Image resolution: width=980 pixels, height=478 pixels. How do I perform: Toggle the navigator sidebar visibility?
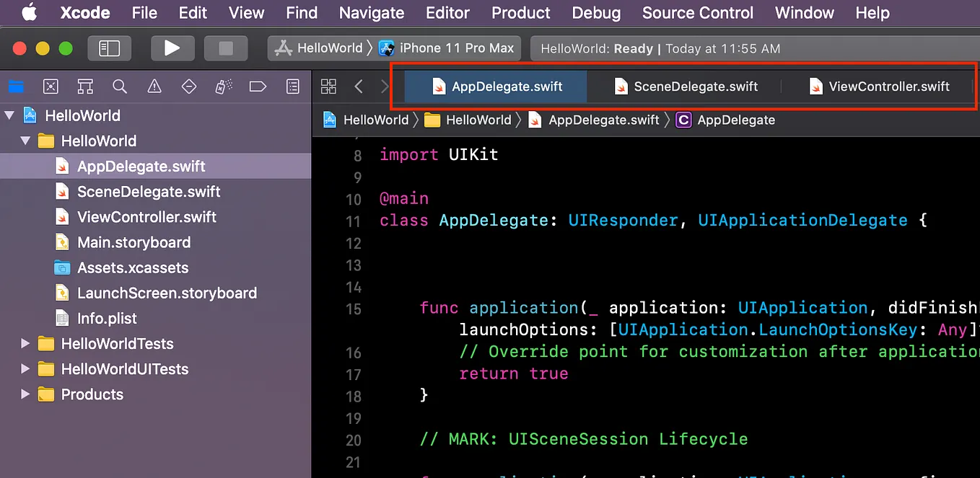tap(109, 48)
